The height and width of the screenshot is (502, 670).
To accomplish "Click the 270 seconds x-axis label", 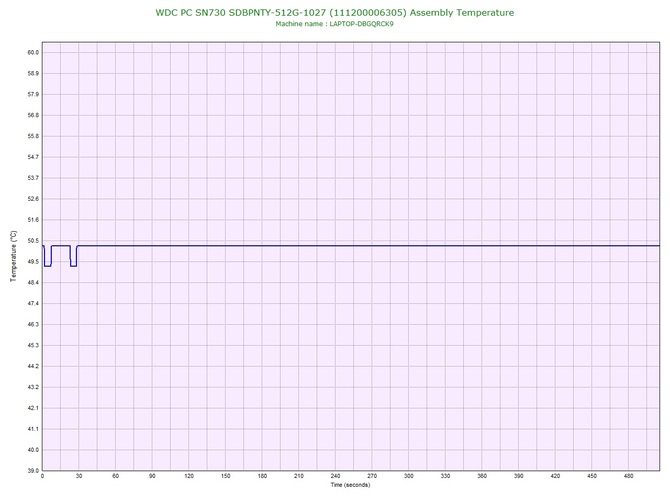I will point(372,476).
